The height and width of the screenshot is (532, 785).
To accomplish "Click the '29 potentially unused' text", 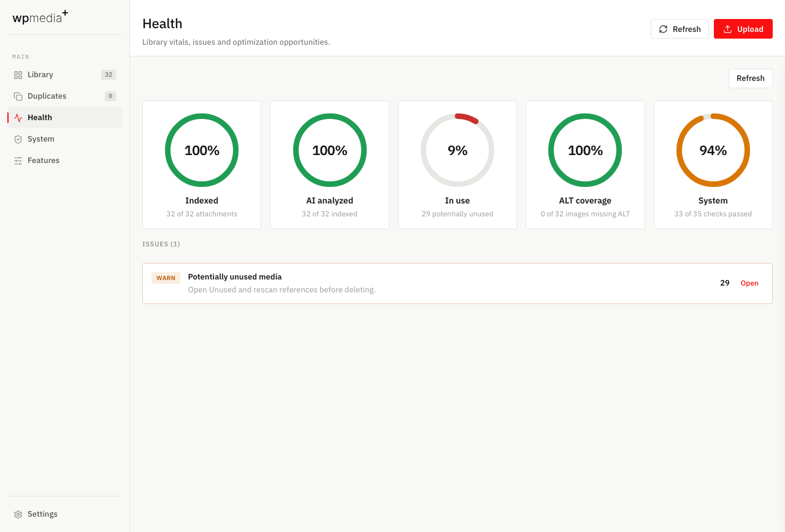I will click(x=458, y=214).
